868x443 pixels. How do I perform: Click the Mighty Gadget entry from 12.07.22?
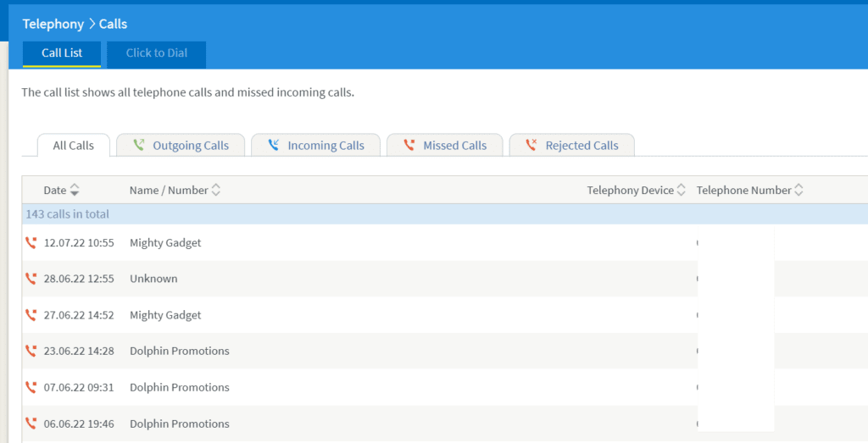(x=165, y=243)
